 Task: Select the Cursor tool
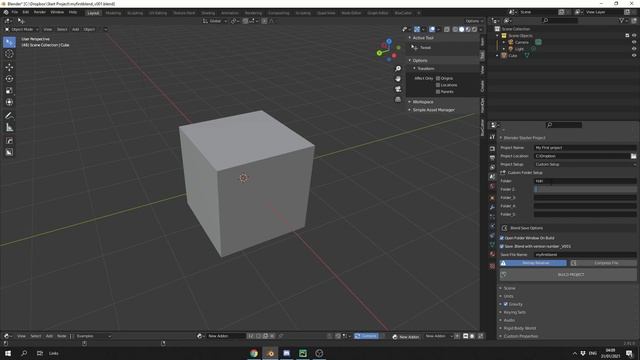pos(9,54)
